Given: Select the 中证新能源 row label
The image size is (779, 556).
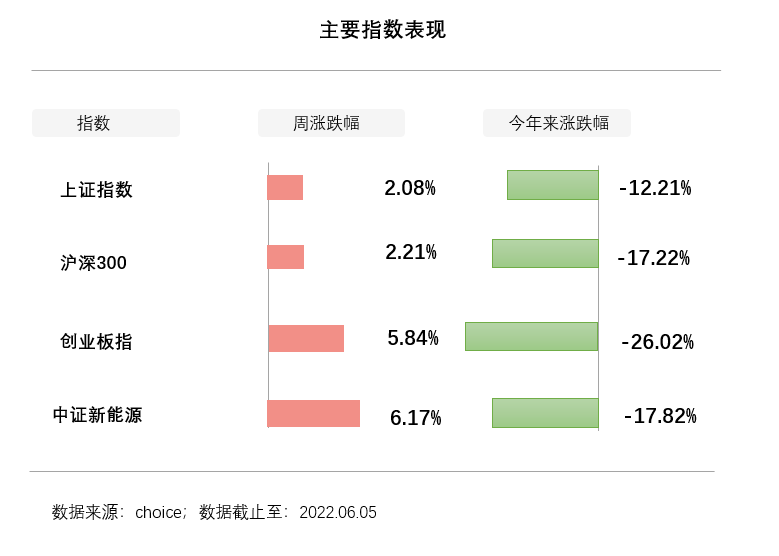Looking at the screenshot, I should click(x=97, y=415).
